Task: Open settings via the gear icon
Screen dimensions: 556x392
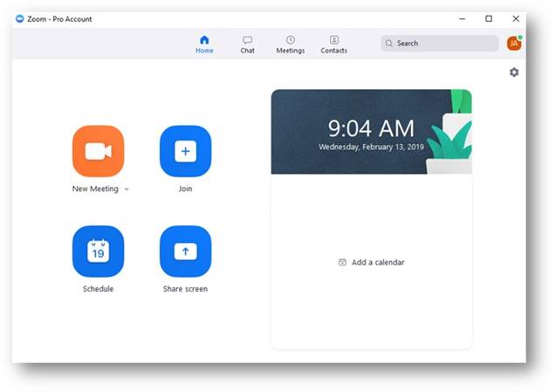Action: click(x=514, y=72)
